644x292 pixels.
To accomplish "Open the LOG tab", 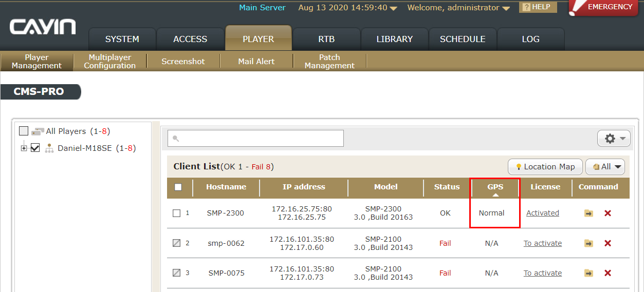I will tap(531, 39).
